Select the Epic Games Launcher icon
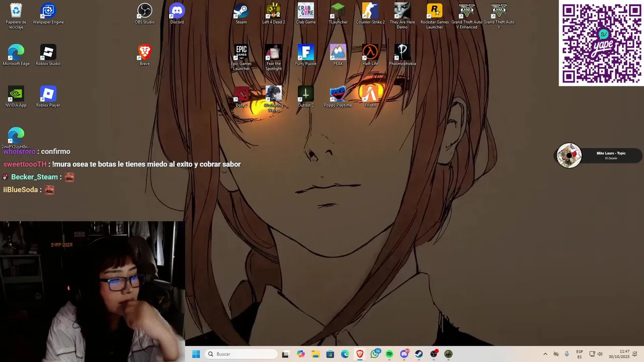 pos(242,58)
